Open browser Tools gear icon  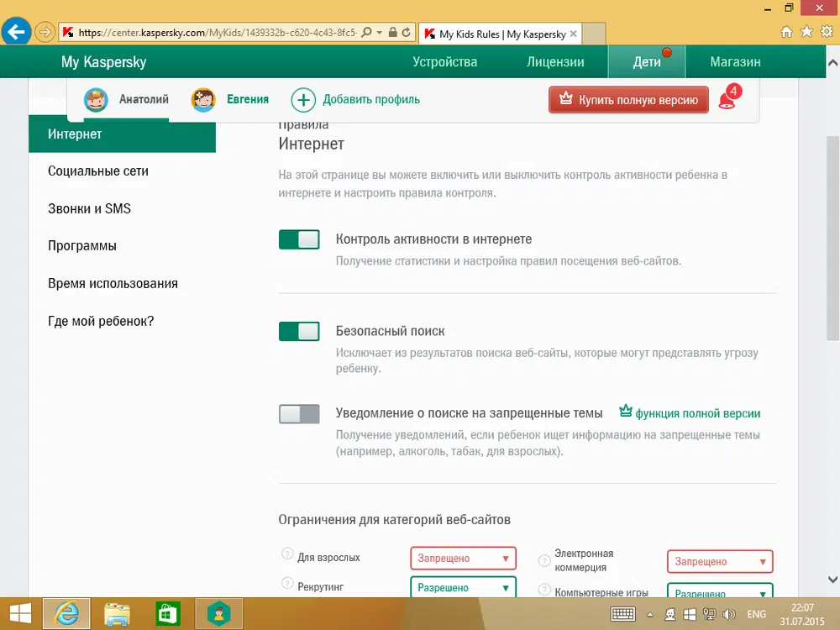827,32
